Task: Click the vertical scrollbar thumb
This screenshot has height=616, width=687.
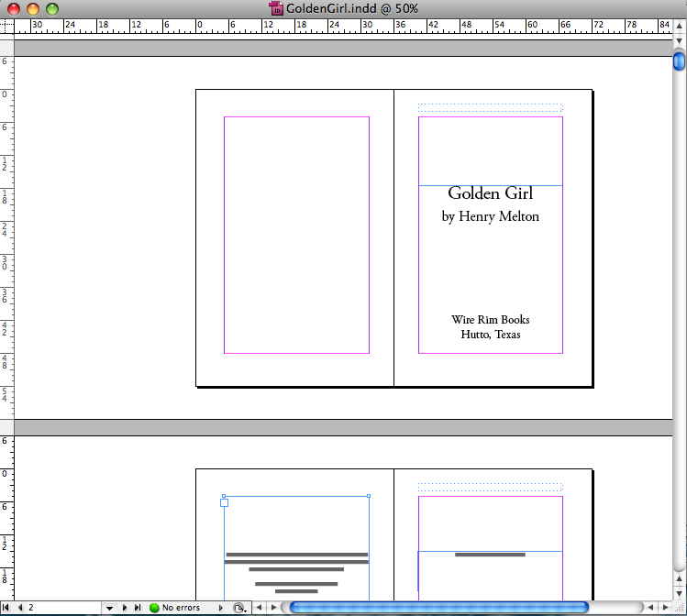Action: (x=679, y=60)
